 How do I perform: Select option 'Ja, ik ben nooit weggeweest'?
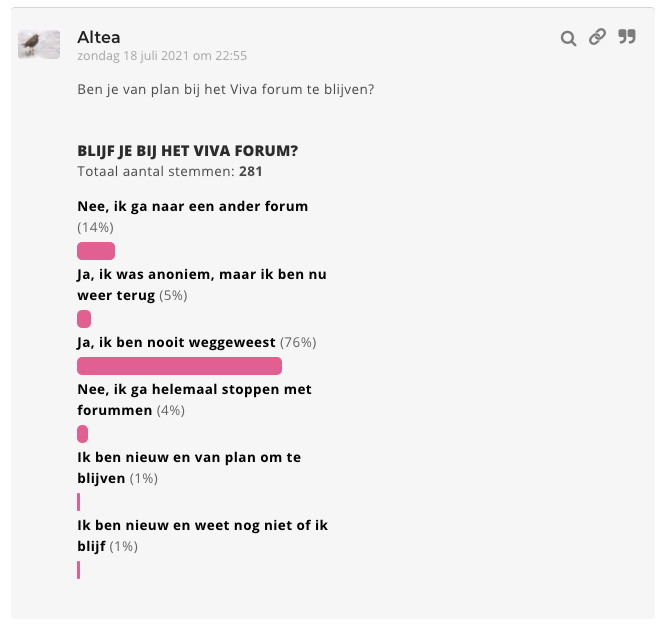[177, 342]
